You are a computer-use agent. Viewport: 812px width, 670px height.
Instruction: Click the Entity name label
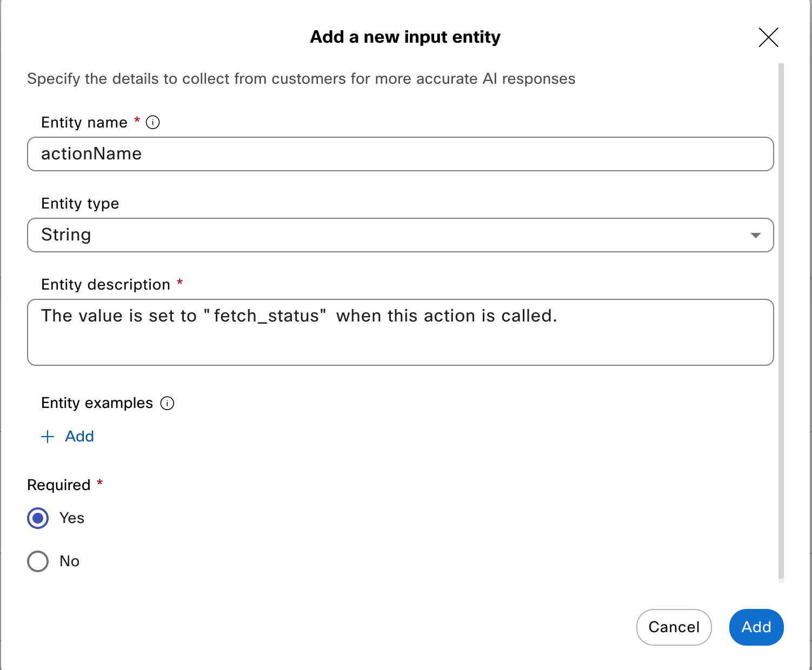[84, 123]
